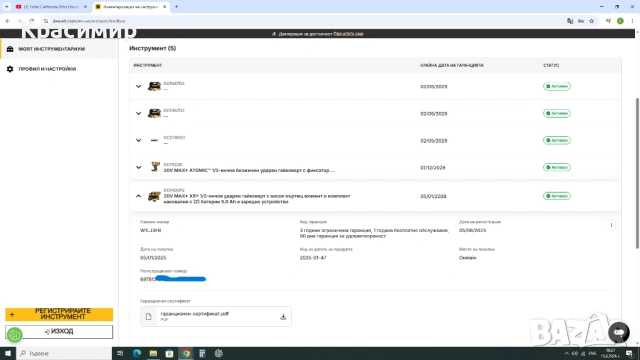Click the Статус column header
Viewport: 640px width, 360px height.
point(551,65)
